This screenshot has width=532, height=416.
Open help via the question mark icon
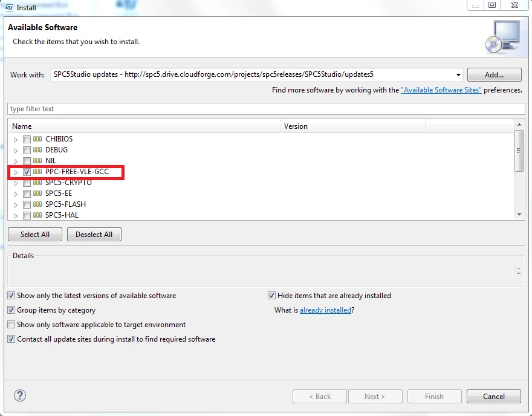20,395
